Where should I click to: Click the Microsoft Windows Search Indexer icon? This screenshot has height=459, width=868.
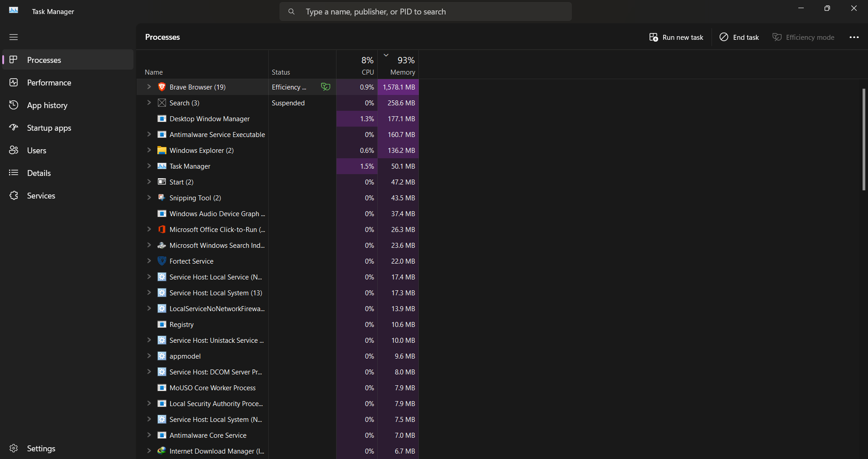tap(161, 245)
